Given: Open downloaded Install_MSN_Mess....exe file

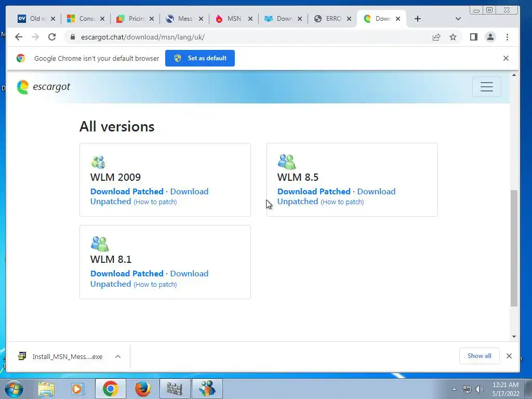Looking at the screenshot, I should tap(60, 356).
